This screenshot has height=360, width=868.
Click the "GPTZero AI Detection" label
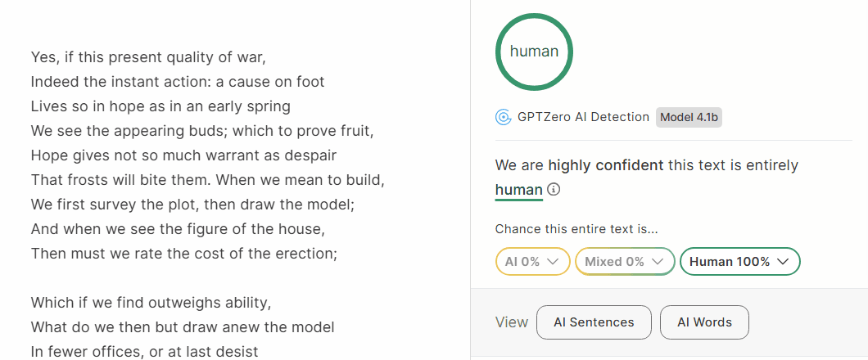pos(583,117)
